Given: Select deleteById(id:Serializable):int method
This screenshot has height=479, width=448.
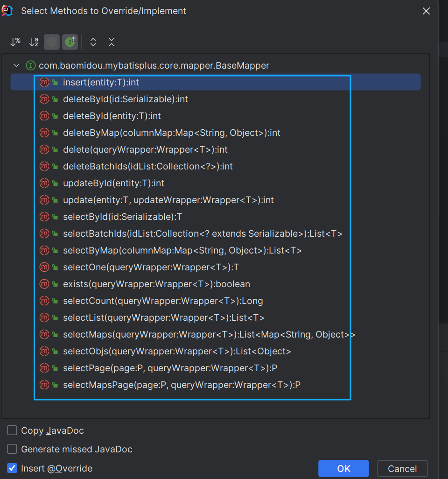Looking at the screenshot, I should [215, 99].
